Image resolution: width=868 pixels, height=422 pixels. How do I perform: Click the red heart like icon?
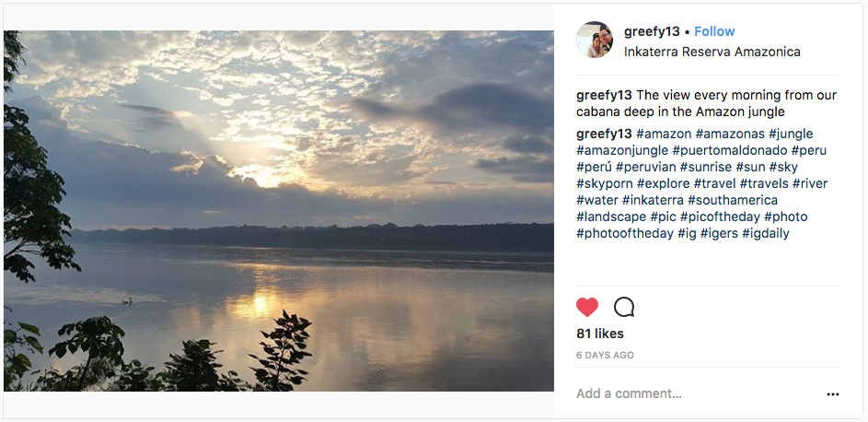click(587, 307)
